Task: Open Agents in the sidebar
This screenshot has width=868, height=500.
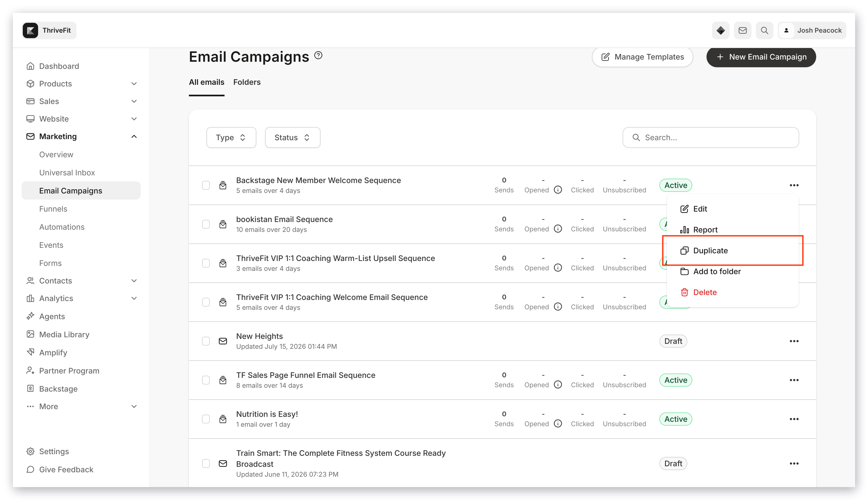Action: (x=52, y=316)
